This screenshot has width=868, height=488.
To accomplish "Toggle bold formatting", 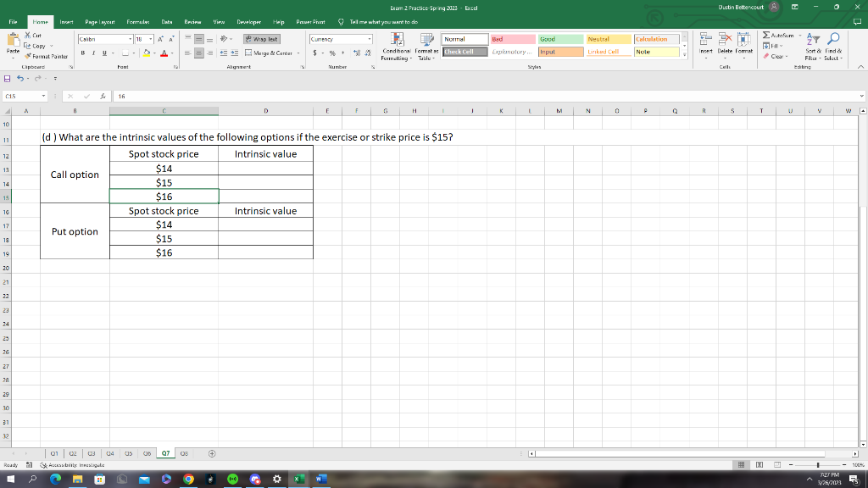I will point(83,53).
